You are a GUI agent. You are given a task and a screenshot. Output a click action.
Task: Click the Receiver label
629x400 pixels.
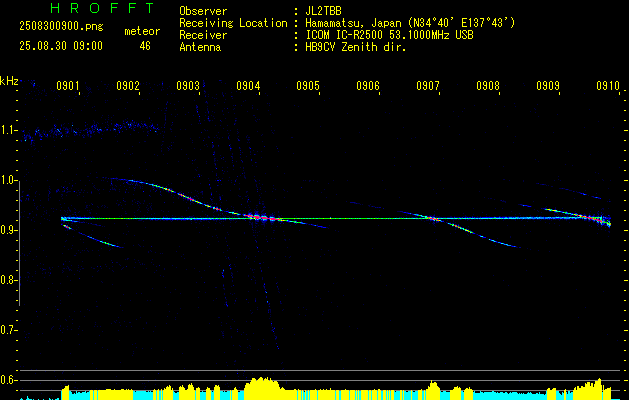[x=203, y=35]
